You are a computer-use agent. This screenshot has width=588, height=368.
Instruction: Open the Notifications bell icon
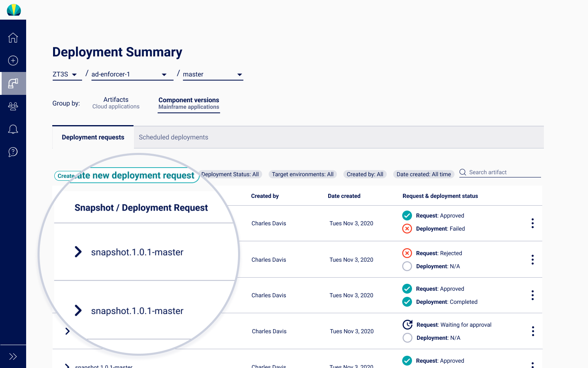(x=13, y=129)
